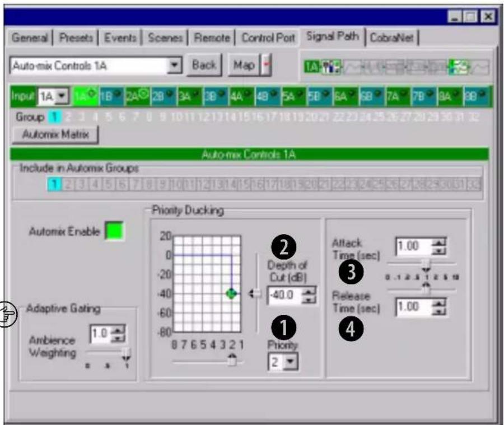Open the Automix Matrix
The height and width of the screenshot is (425, 504).
[x=55, y=134]
